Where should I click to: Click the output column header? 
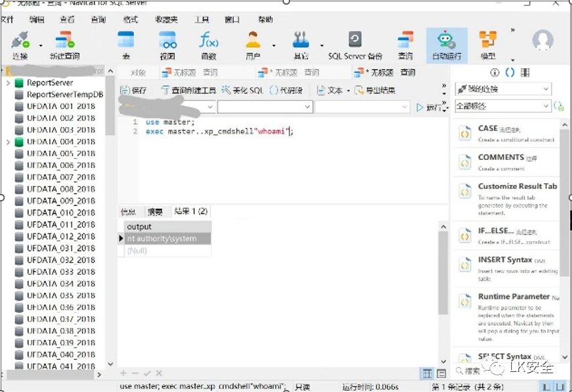tap(167, 227)
